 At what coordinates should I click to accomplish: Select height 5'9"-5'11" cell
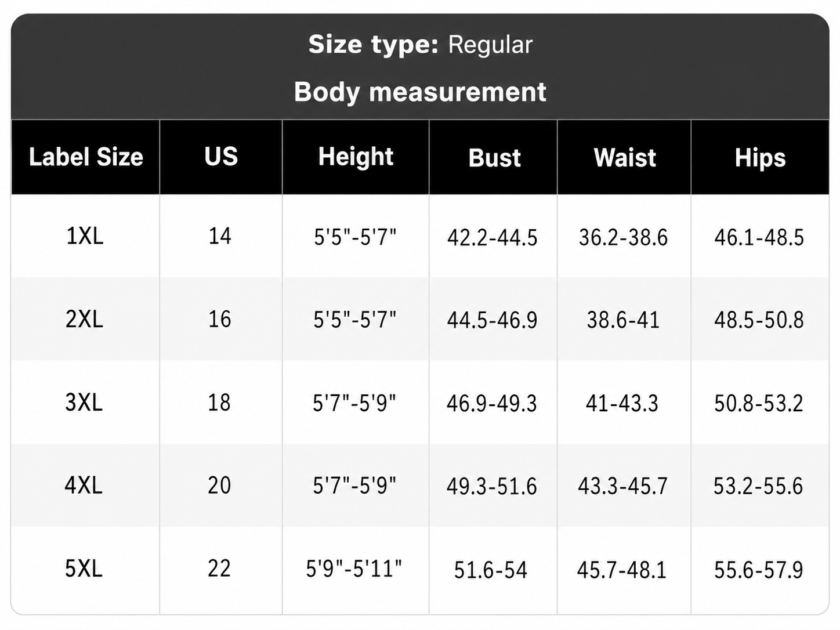point(354,569)
